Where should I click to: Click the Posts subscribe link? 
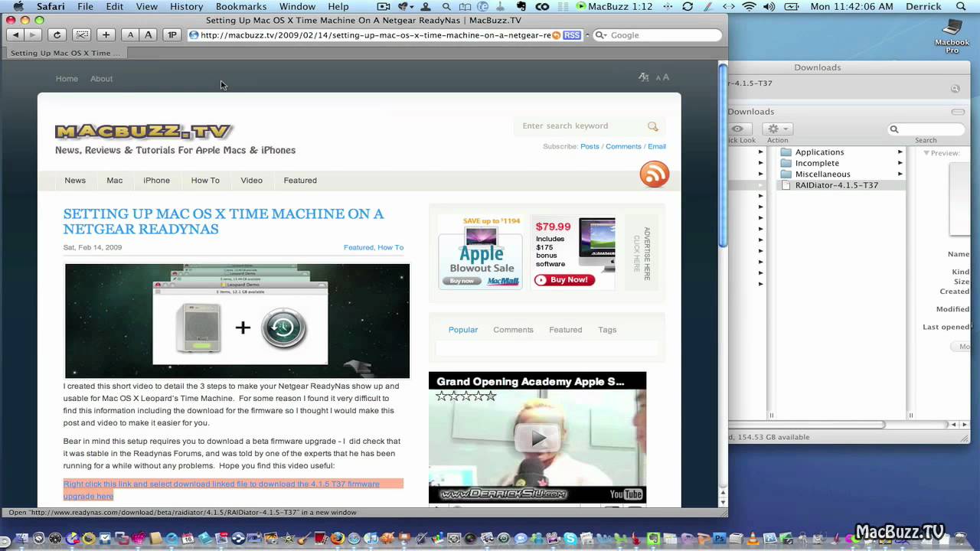590,146
